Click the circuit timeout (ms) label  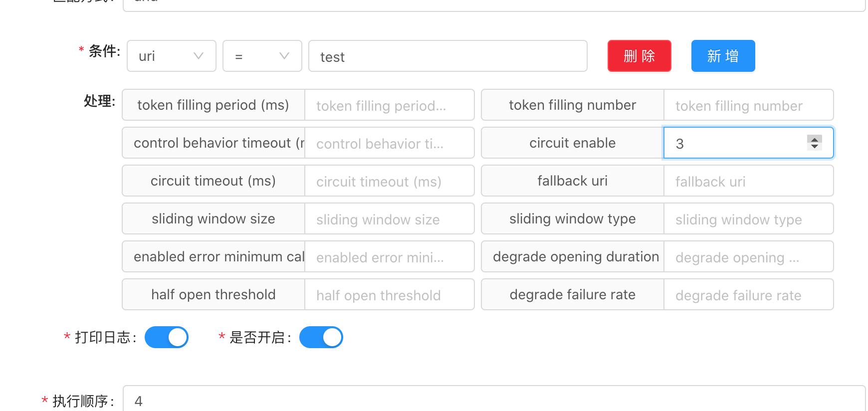click(214, 181)
